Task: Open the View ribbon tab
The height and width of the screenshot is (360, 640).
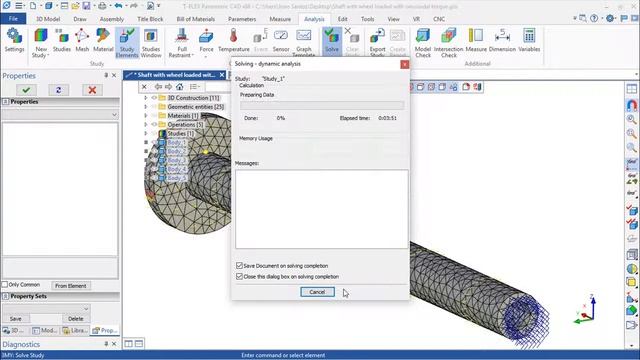Action: (393, 19)
